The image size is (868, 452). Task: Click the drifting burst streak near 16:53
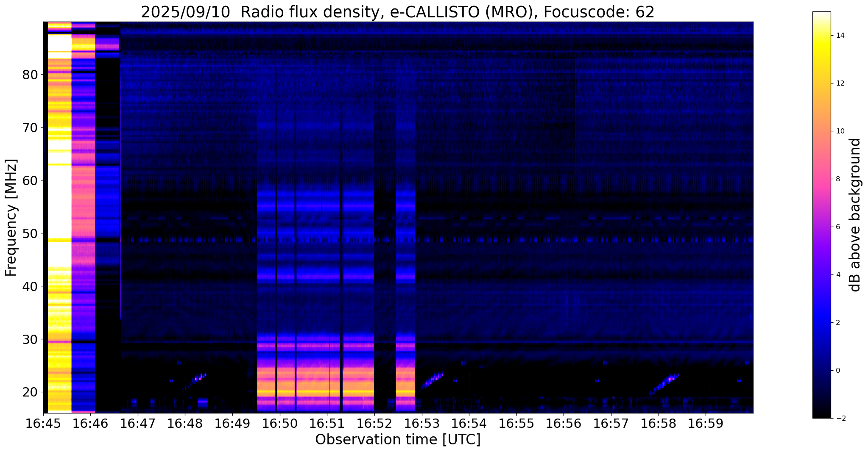433,380
